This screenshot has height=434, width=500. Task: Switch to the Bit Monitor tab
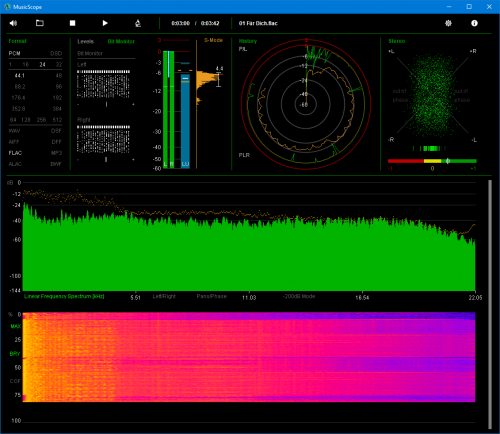121,41
